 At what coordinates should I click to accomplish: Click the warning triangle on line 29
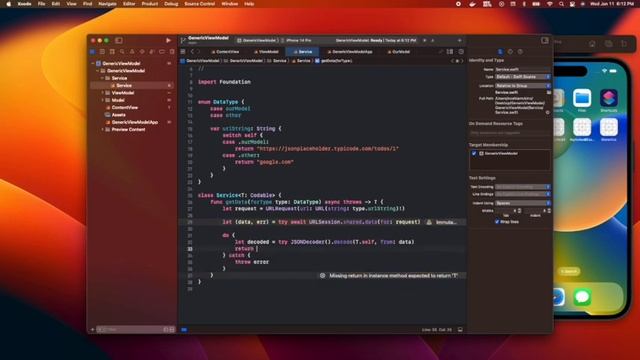pos(429,222)
